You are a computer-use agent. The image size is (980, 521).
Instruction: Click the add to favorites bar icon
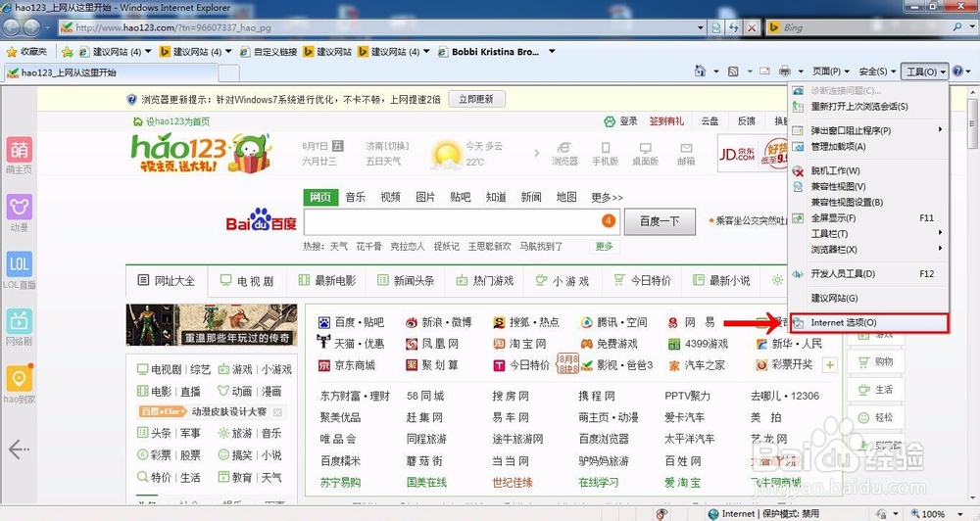(x=68, y=52)
